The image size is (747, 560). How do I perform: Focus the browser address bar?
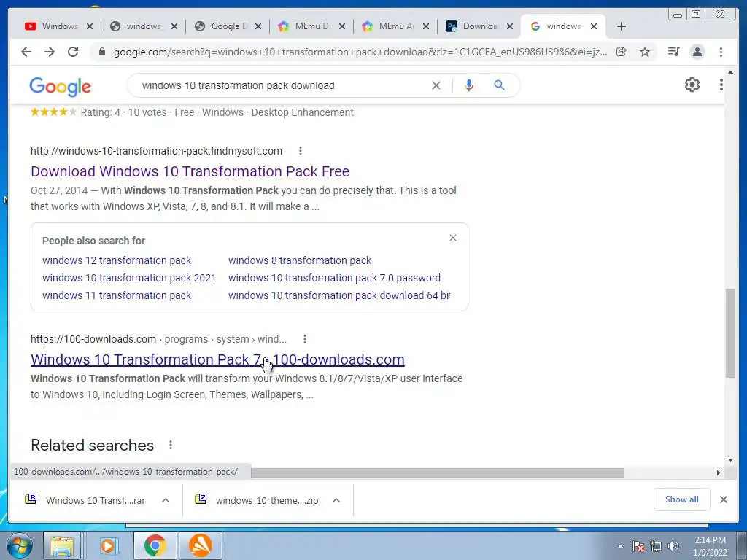360,52
